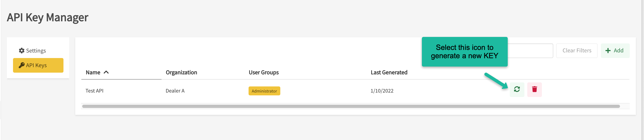Click the gear icon beside Settings
This screenshot has height=140, width=644.
(22, 51)
